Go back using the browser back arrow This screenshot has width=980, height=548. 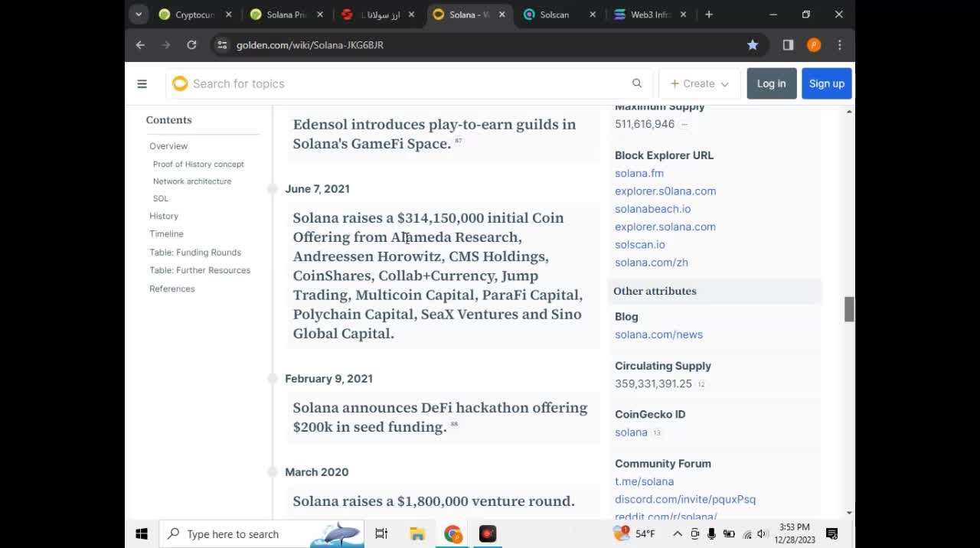pyautogui.click(x=140, y=45)
